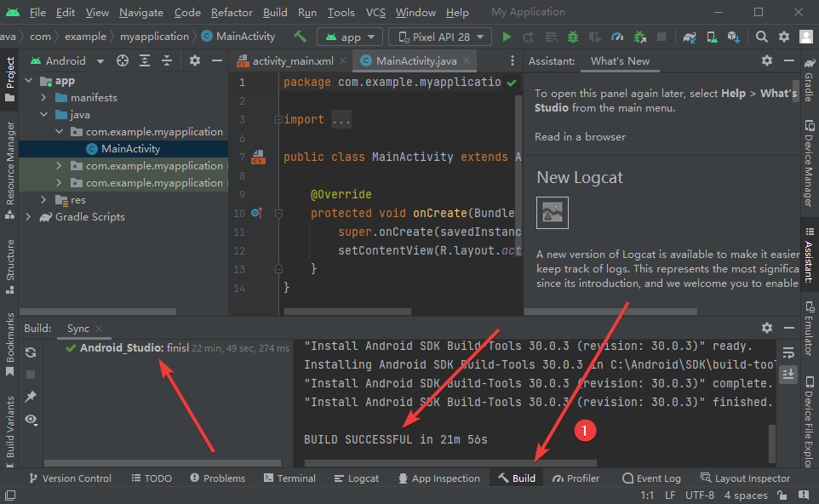The image size is (819, 504).
Task: Open Project panel options gear
Action: (x=195, y=60)
